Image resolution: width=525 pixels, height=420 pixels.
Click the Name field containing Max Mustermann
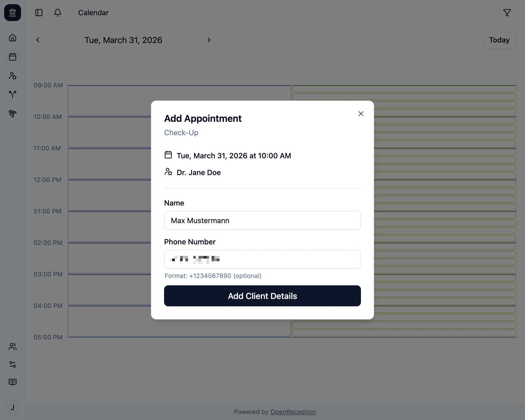[262, 220]
